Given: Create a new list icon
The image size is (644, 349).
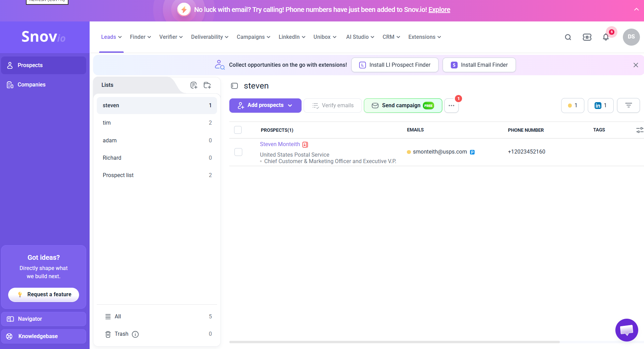Looking at the screenshot, I should [x=194, y=85].
